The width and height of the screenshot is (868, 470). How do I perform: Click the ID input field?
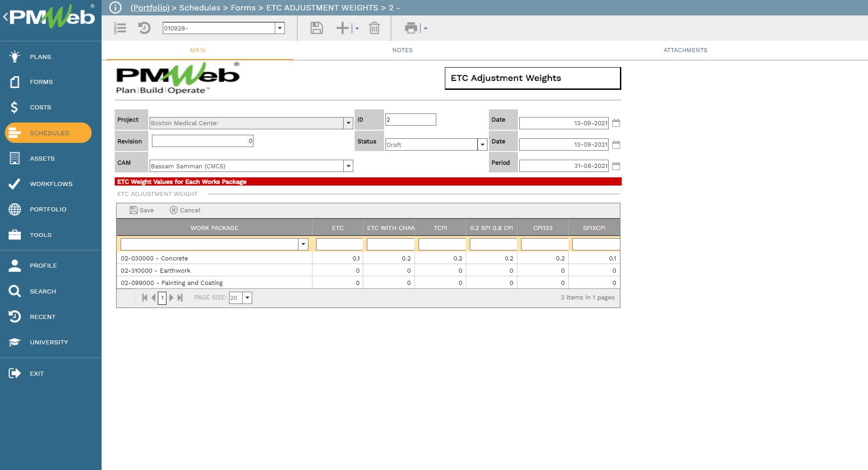pyautogui.click(x=410, y=119)
